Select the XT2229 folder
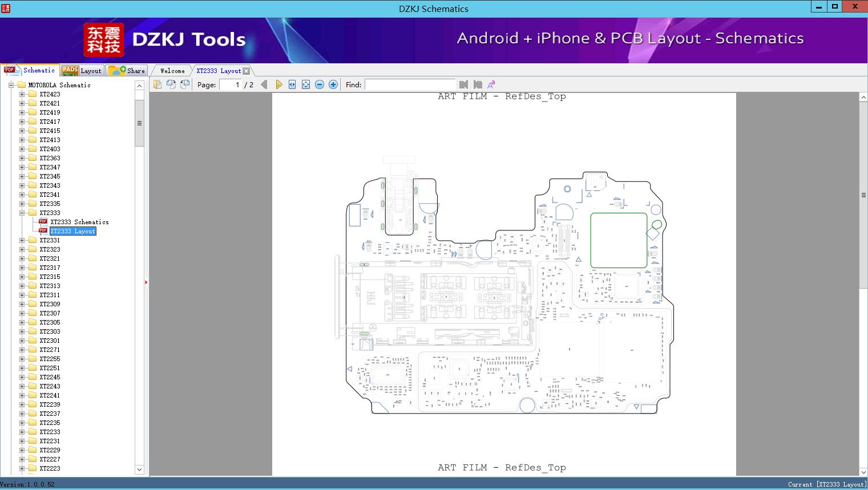 [50, 450]
